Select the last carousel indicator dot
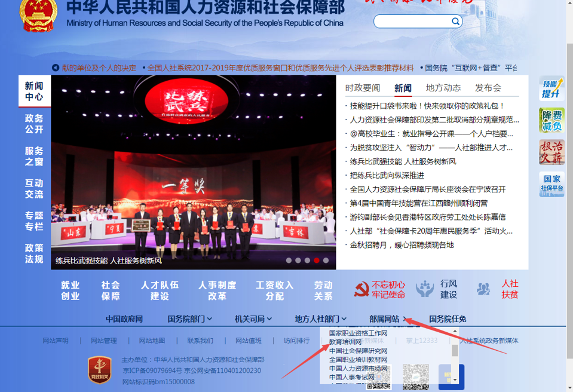573x392 pixels. pyautogui.click(x=326, y=261)
